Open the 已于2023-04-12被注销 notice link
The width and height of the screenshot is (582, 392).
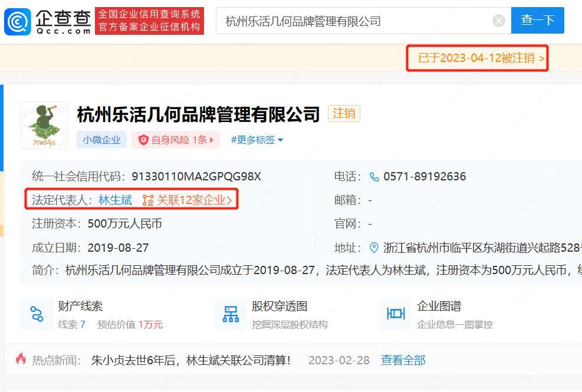point(481,58)
